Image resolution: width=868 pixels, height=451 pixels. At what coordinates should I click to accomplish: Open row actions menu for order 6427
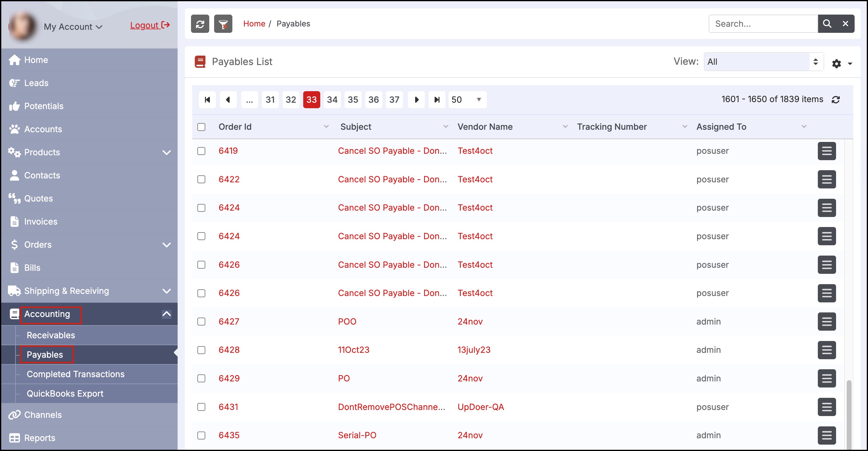click(826, 322)
